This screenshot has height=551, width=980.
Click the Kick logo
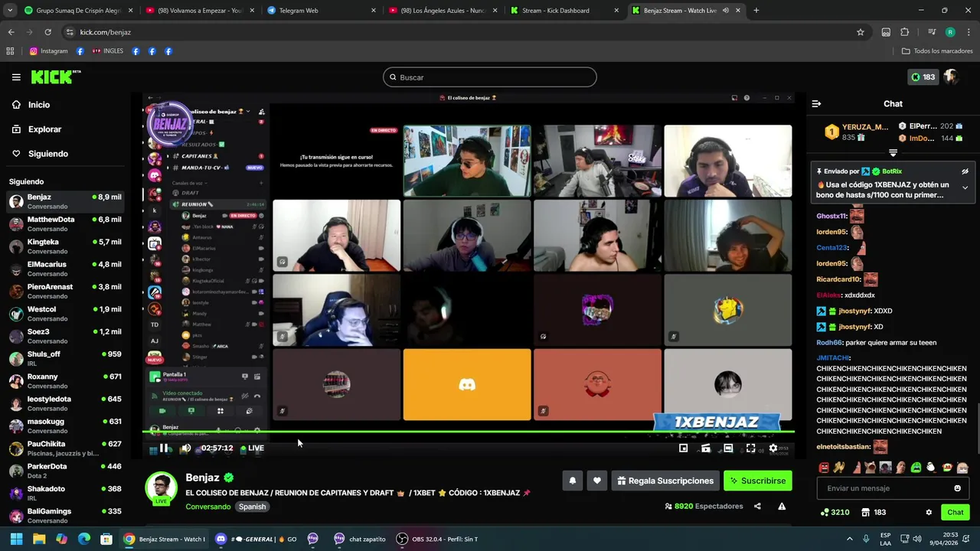pyautogui.click(x=55, y=77)
